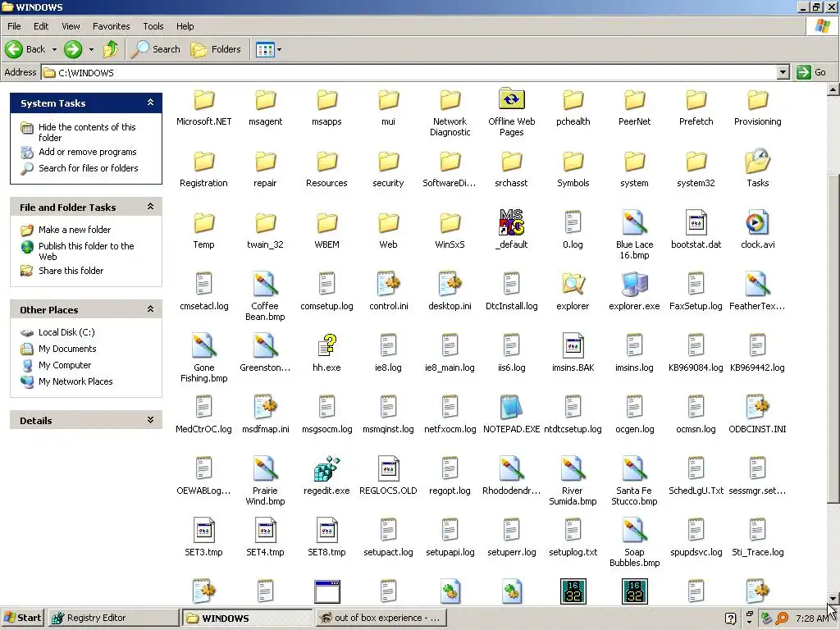Open the Search toolbar button
Screen dimensions: 840x630
coord(156,49)
